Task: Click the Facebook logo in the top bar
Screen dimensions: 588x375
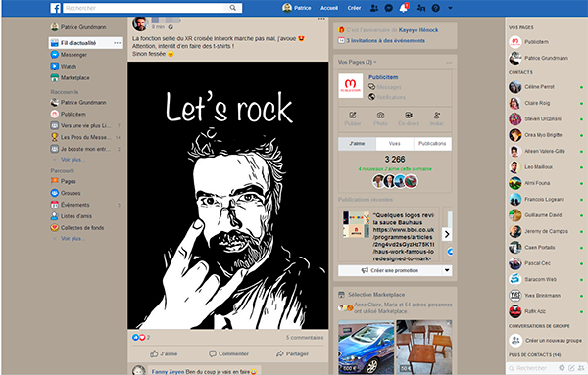Action: point(55,8)
